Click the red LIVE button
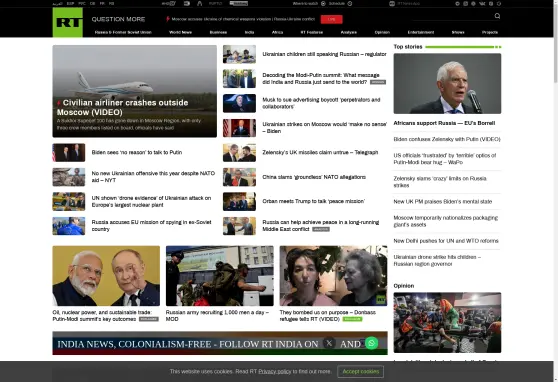Screen dimensions: 558x382 pos(331,19)
